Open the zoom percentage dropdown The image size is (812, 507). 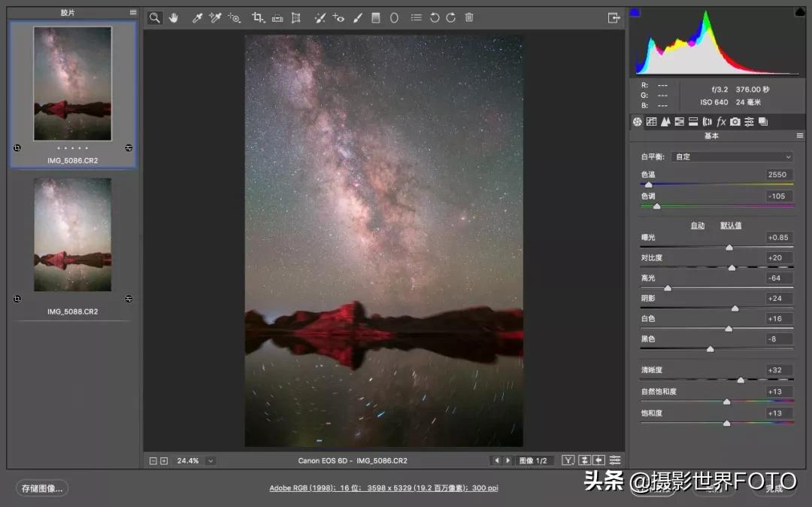(x=211, y=460)
